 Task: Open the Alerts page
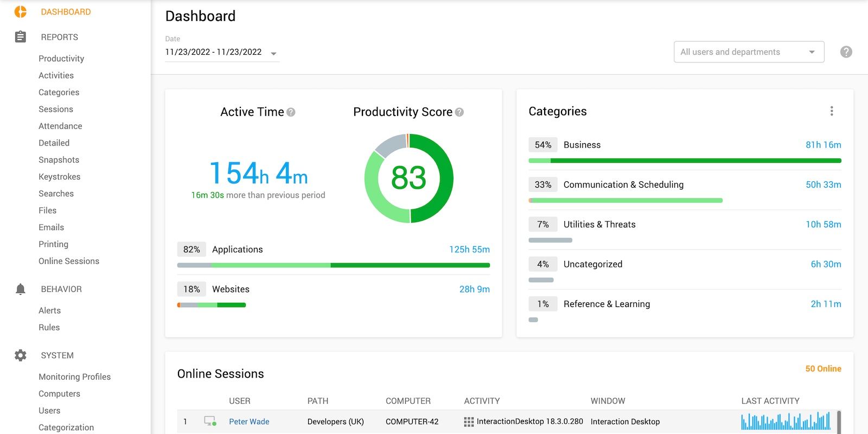(x=49, y=310)
